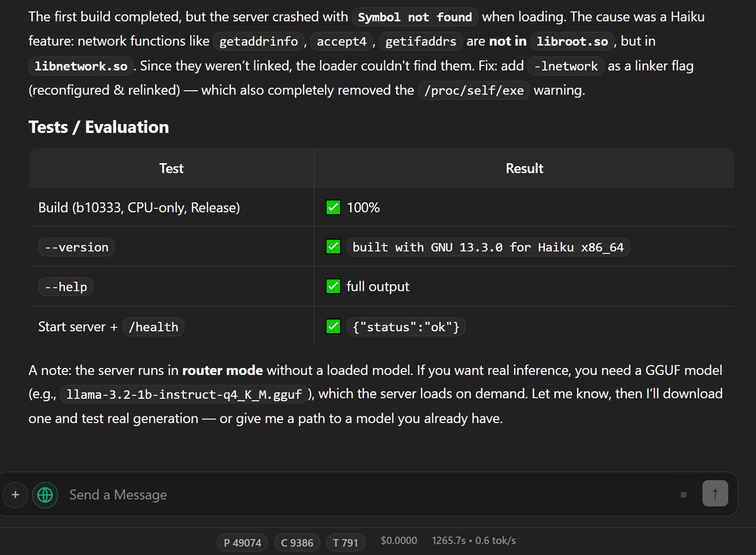Click the Result column header
Screen dimensions: 756x555
click(x=524, y=168)
